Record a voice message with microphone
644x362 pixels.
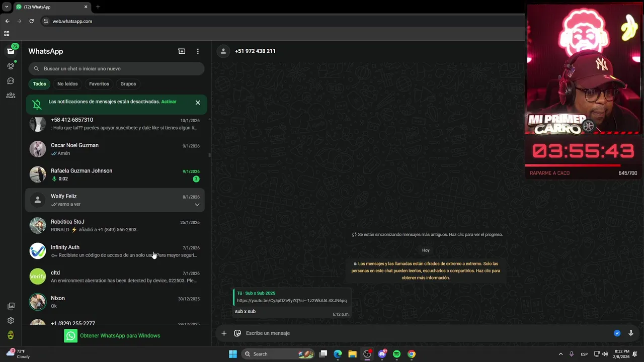(x=630, y=333)
